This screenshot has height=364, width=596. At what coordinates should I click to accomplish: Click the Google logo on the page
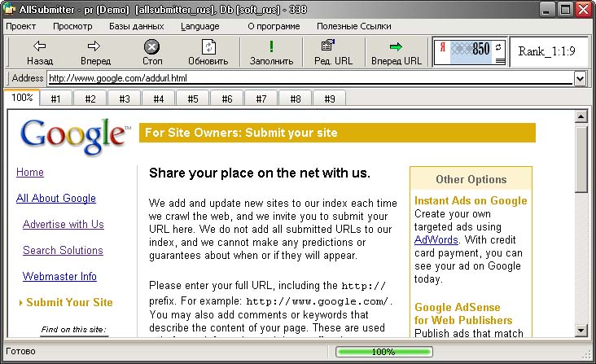tap(75, 136)
